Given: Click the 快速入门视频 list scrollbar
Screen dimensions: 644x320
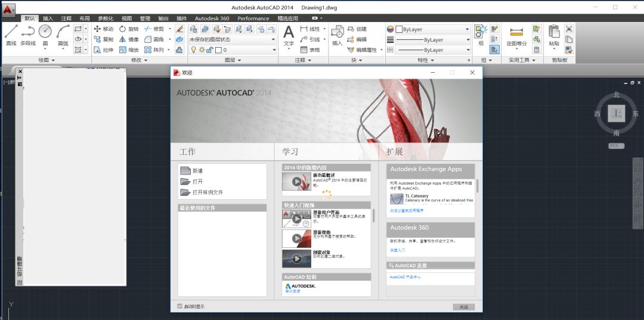Looking at the screenshot, I should coord(373,216).
